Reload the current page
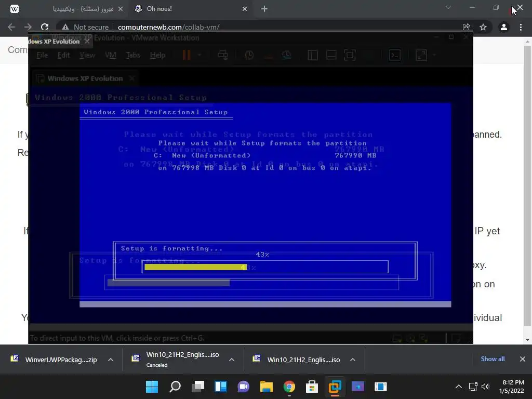The width and height of the screenshot is (532, 399). 45,27
